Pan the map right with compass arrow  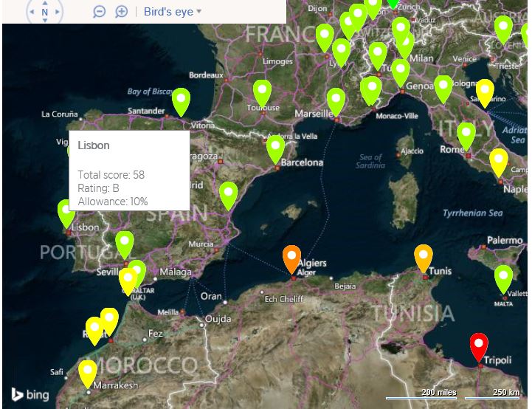pos(58,12)
